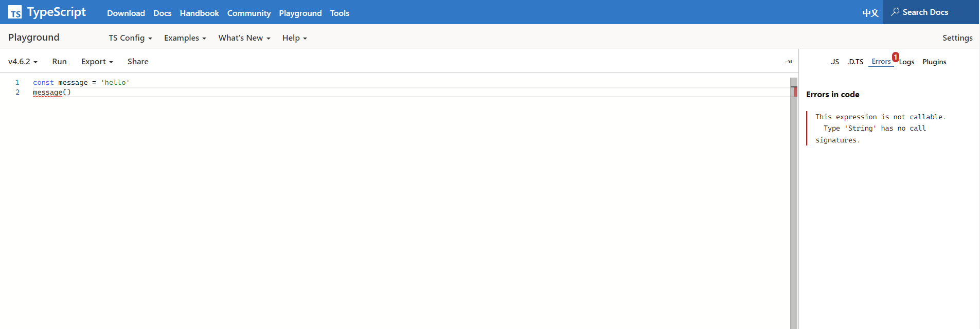980x329 pixels.
Task: Expand the TS Config menu
Action: [130, 38]
